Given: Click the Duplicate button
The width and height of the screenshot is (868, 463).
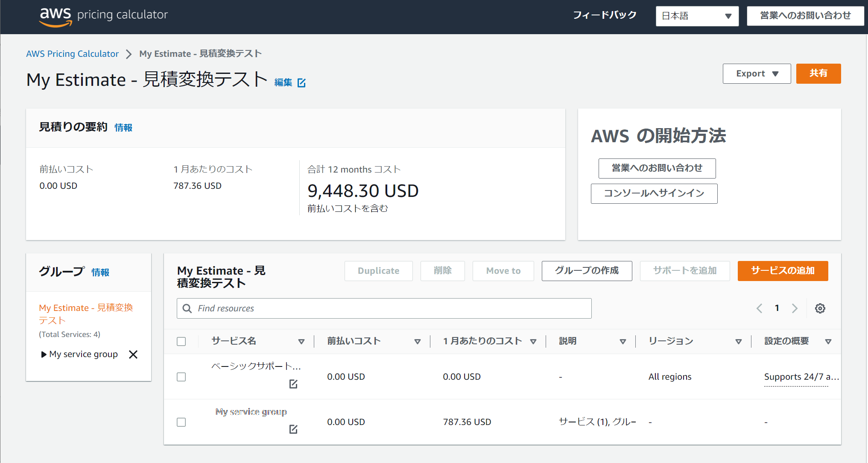Looking at the screenshot, I should point(378,271).
